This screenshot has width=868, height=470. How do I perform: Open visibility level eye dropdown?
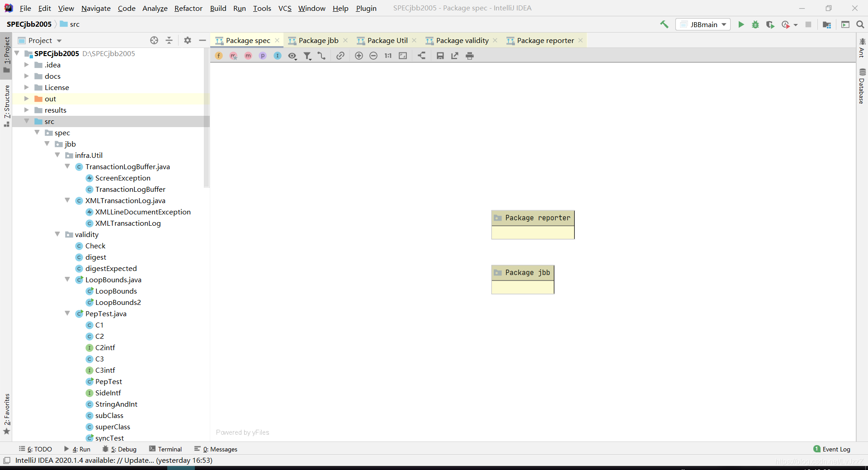pos(292,56)
